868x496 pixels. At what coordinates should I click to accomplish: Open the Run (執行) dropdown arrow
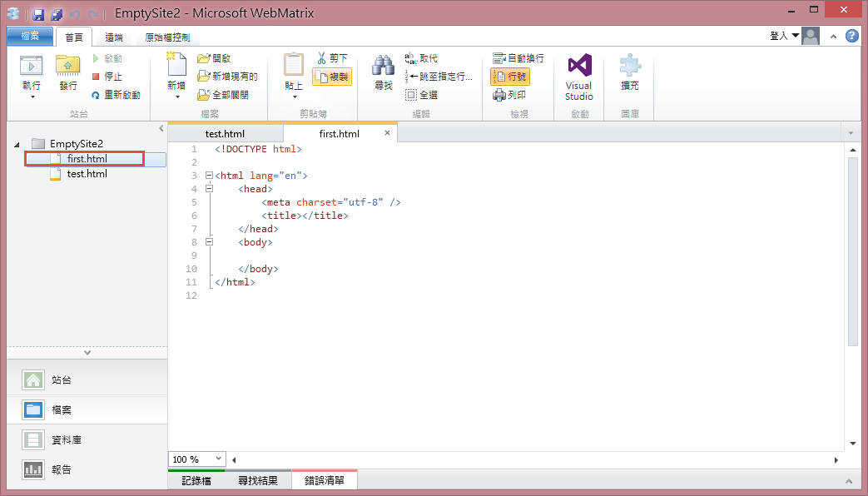pyautogui.click(x=32, y=97)
